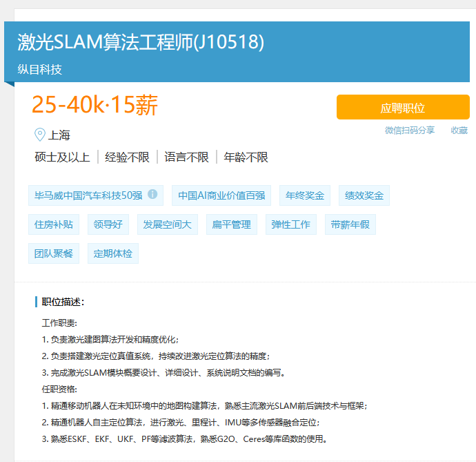Click the 弹性工作 tag
476x462 pixels.
[291, 224]
